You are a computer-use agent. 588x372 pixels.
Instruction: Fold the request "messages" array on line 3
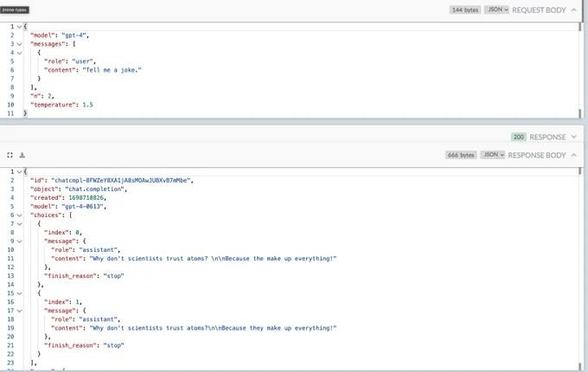(19, 44)
